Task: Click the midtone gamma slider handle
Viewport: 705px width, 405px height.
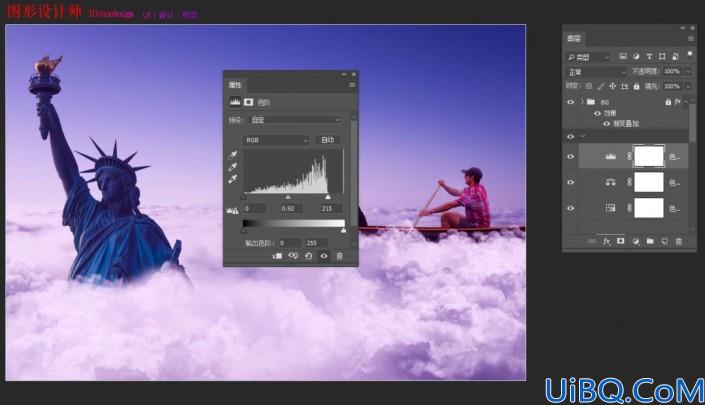Action: click(288, 197)
